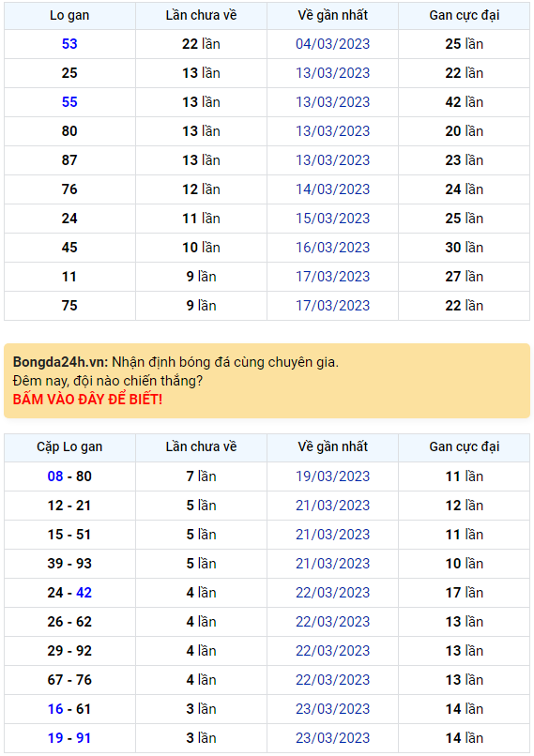Click date 17/03/2023 in row 75
This screenshot has width=534, height=756.
pos(333,306)
